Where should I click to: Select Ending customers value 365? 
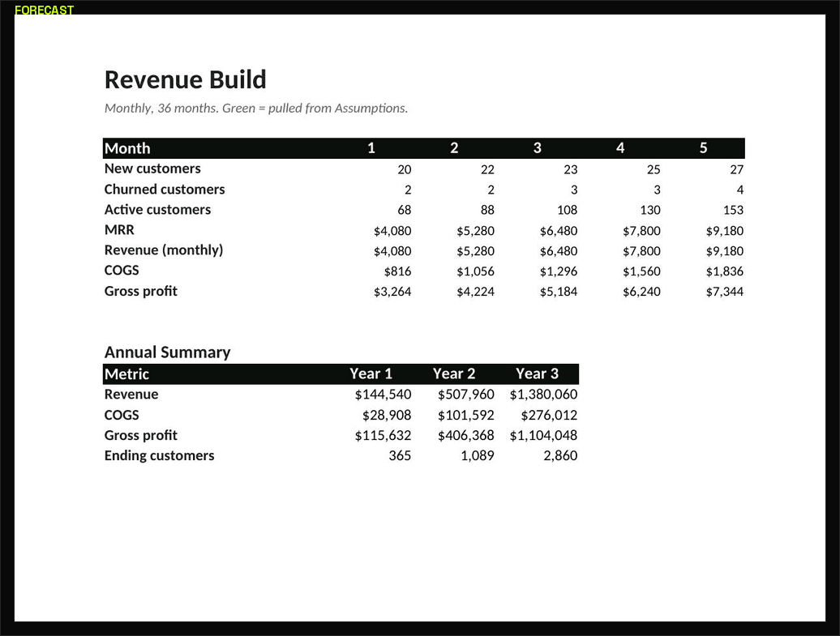coord(401,455)
